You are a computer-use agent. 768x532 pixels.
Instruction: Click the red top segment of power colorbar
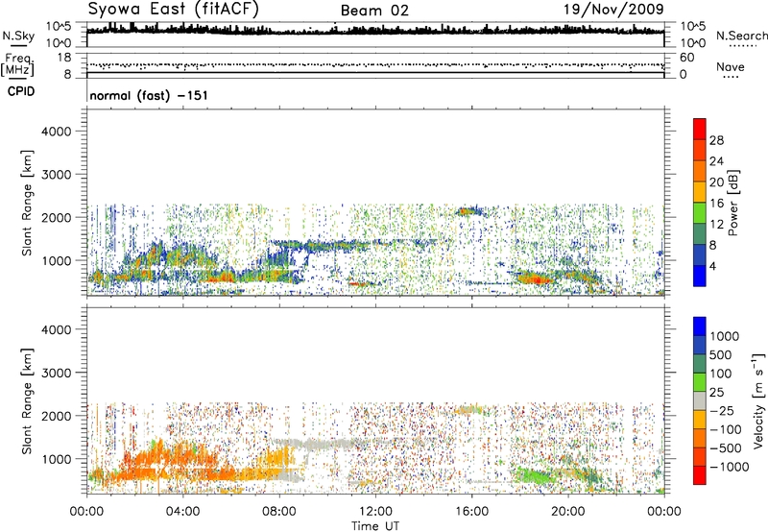point(700,129)
